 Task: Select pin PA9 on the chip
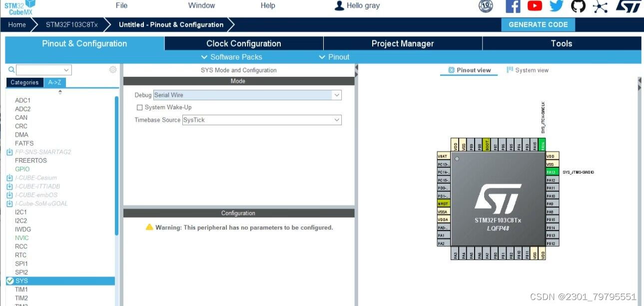(553, 204)
